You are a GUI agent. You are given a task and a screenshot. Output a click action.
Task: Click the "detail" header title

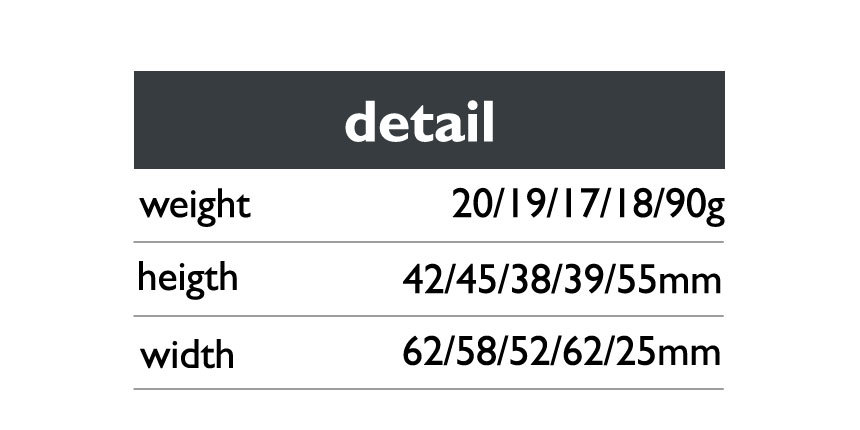coord(419,123)
